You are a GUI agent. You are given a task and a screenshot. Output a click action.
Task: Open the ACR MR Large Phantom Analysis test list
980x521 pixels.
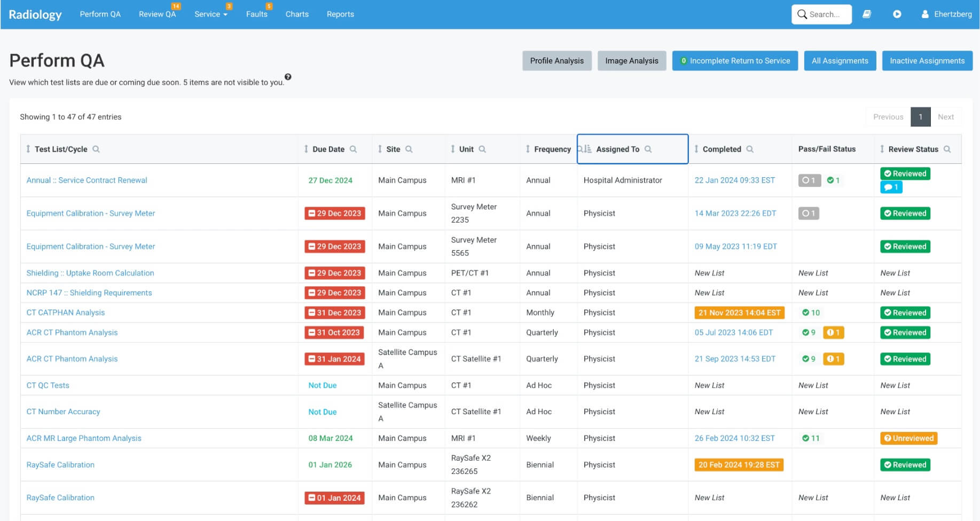pyautogui.click(x=84, y=438)
